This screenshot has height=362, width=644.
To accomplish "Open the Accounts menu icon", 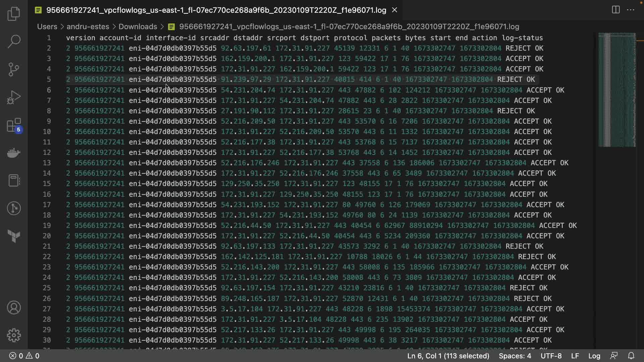I will pos(14,307).
